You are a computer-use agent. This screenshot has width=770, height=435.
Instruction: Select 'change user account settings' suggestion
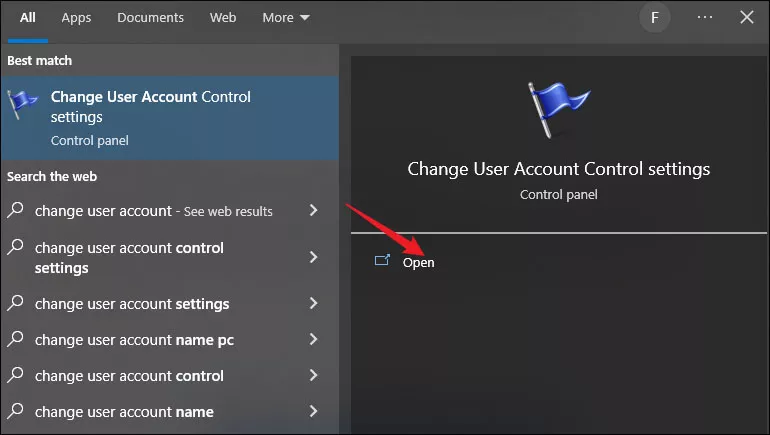[132, 304]
